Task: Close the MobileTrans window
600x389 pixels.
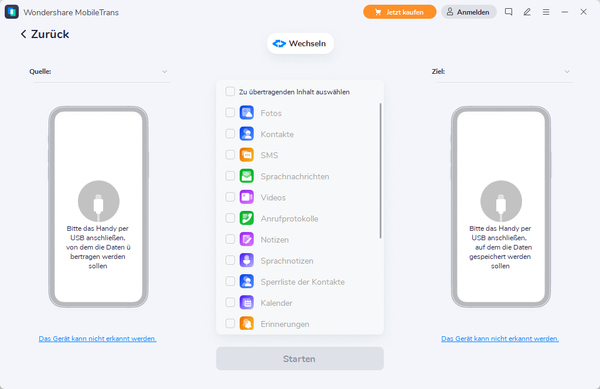Action: [x=584, y=12]
